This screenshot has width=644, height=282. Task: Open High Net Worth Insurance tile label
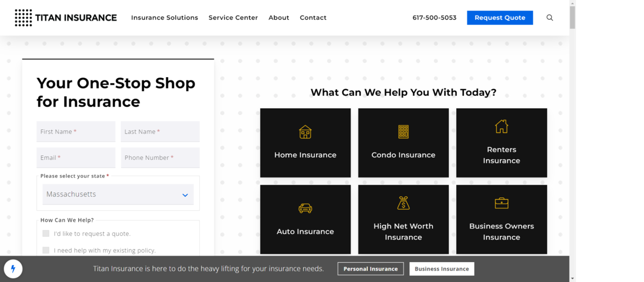pyautogui.click(x=404, y=232)
